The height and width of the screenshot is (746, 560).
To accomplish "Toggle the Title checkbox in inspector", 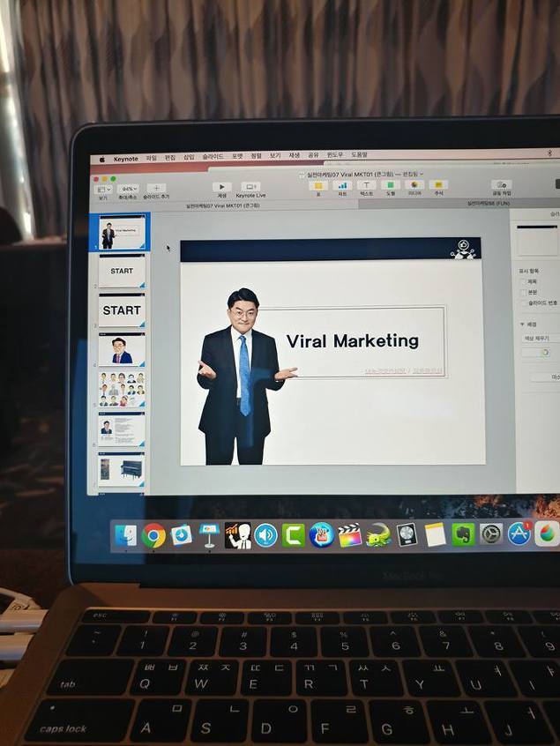I will 523,281.
